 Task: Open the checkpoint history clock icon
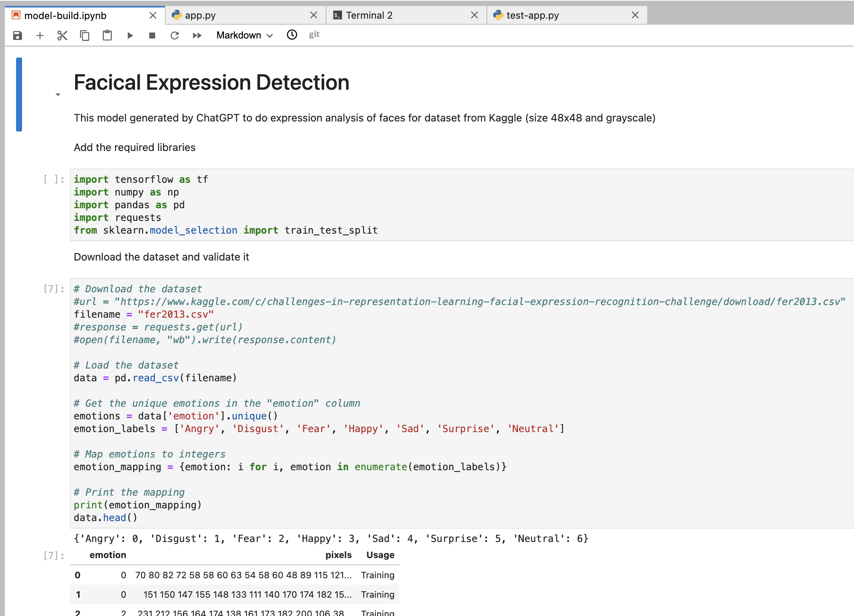point(292,35)
